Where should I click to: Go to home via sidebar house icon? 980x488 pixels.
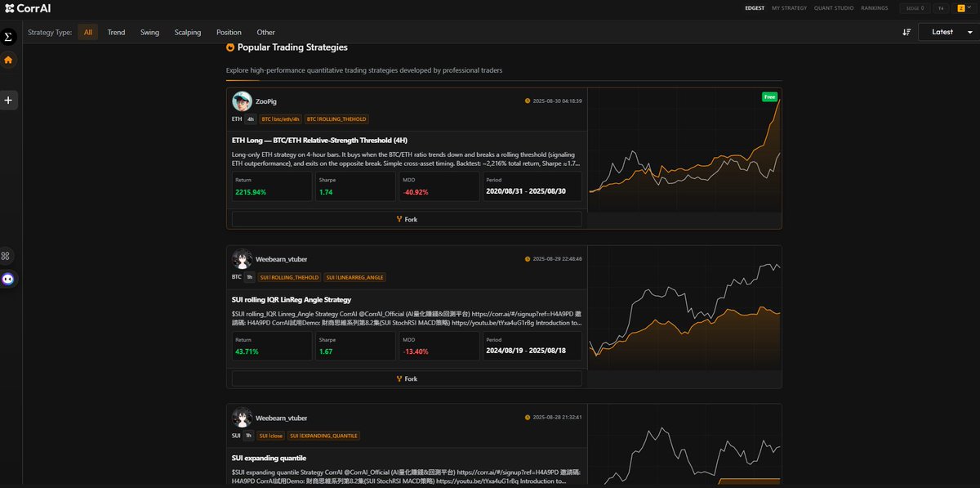(x=8, y=60)
